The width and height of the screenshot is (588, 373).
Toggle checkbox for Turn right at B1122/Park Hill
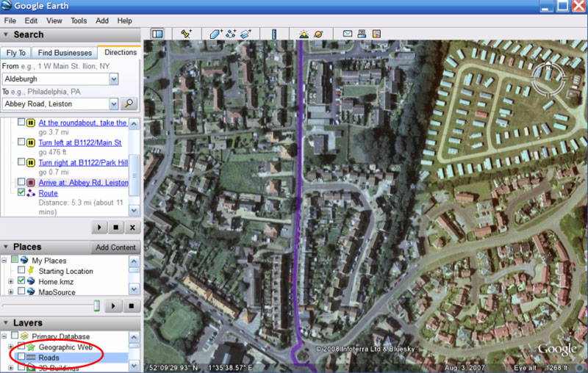[21, 162]
